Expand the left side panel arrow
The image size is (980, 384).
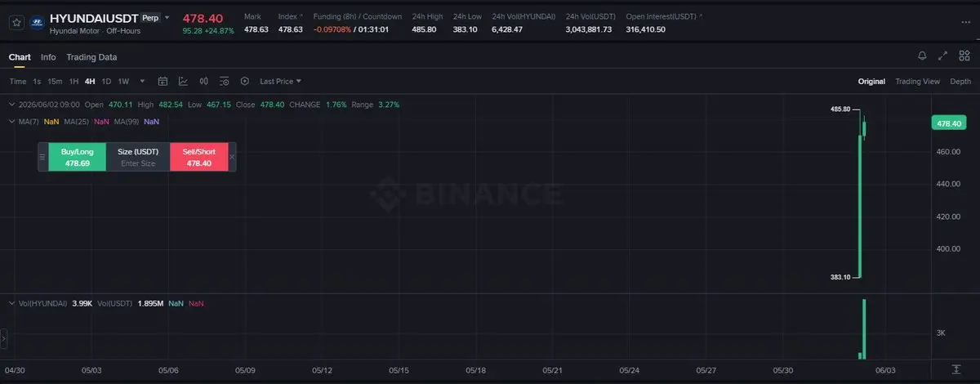tap(3, 337)
